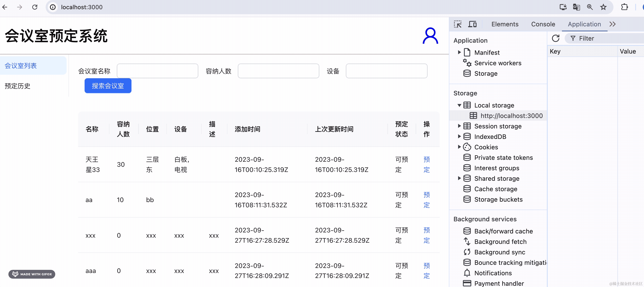Show more DevTools tabs chevron
The height and width of the screenshot is (287, 644).
[x=613, y=24]
